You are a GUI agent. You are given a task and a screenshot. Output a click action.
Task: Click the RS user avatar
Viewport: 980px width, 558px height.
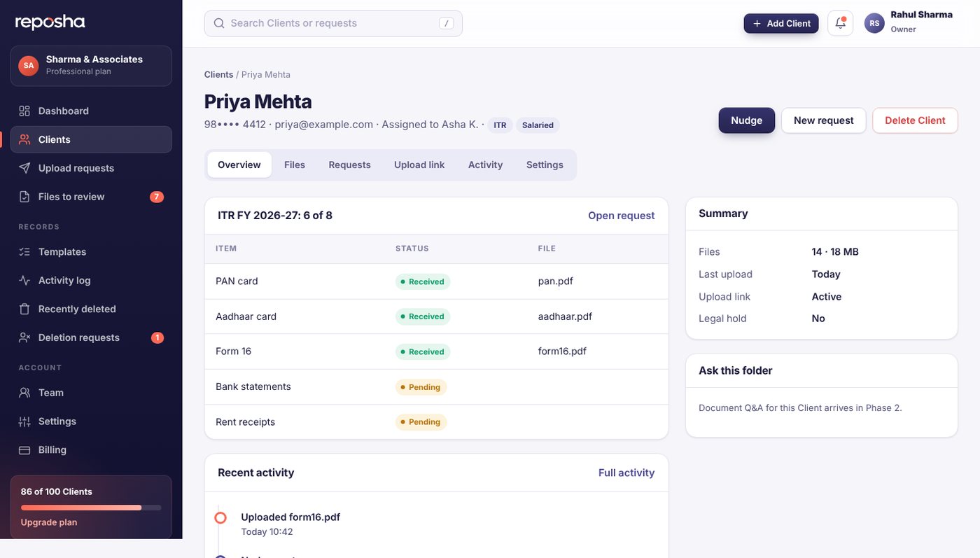(x=874, y=23)
